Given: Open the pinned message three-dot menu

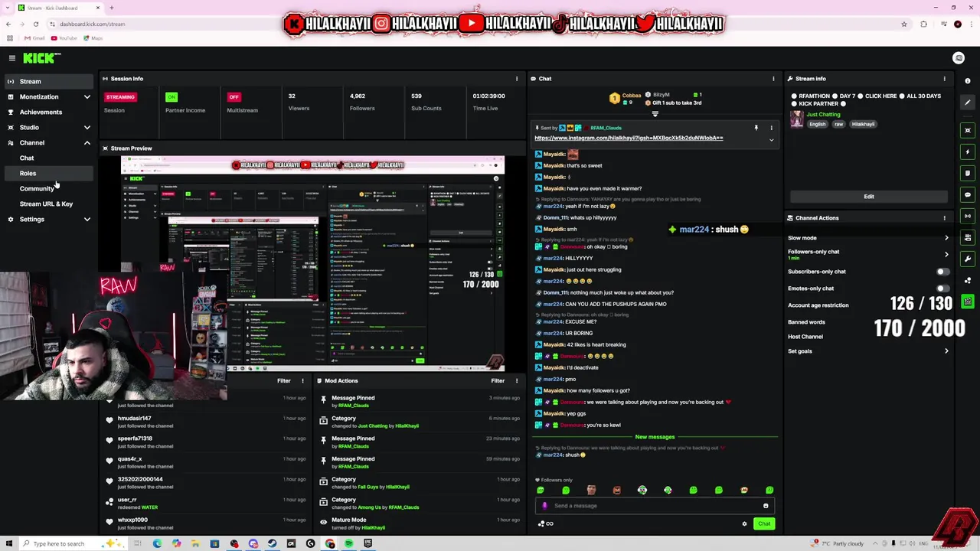Looking at the screenshot, I should tap(771, 128).
